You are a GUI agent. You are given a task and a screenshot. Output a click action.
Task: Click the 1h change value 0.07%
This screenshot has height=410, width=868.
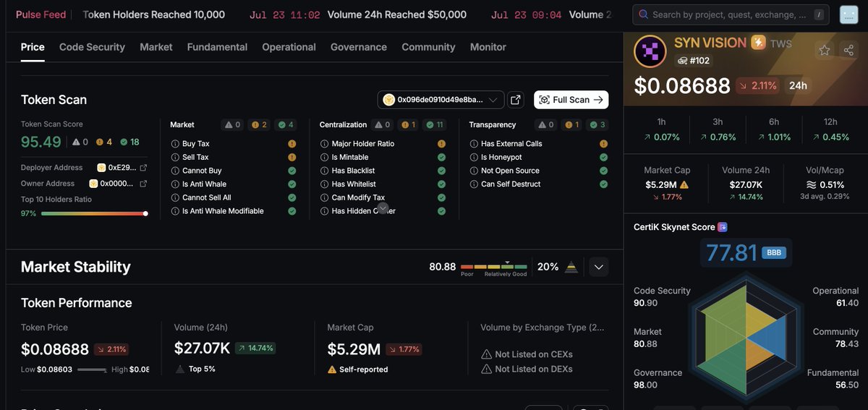pyautogui.click(x=661, y=137)
